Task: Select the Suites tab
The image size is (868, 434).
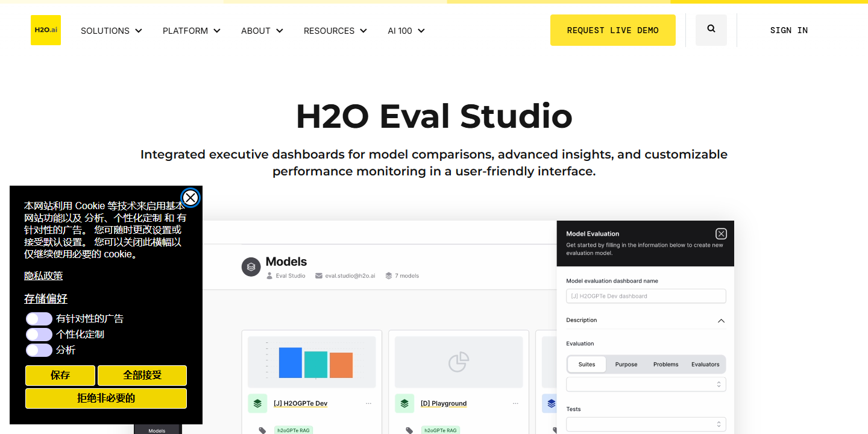Action: tap(587, 365)
